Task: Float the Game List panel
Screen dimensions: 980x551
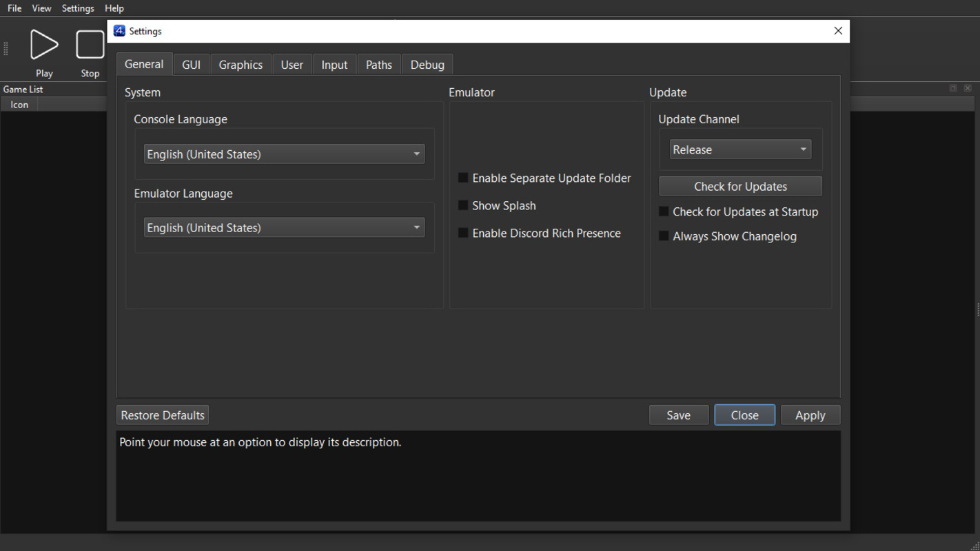Action: pyautogui.click(x=953, y=88)
